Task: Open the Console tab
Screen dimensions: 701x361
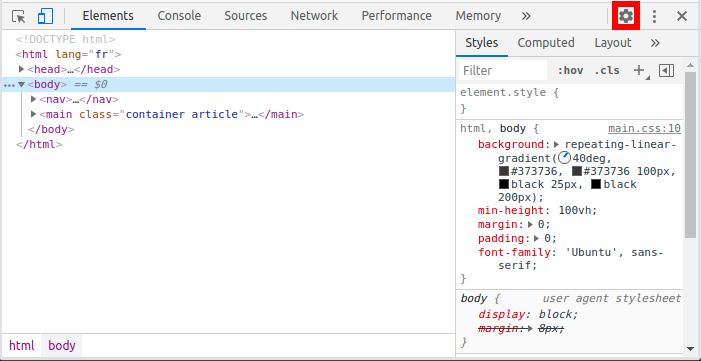Action: [x=179, y=16]
